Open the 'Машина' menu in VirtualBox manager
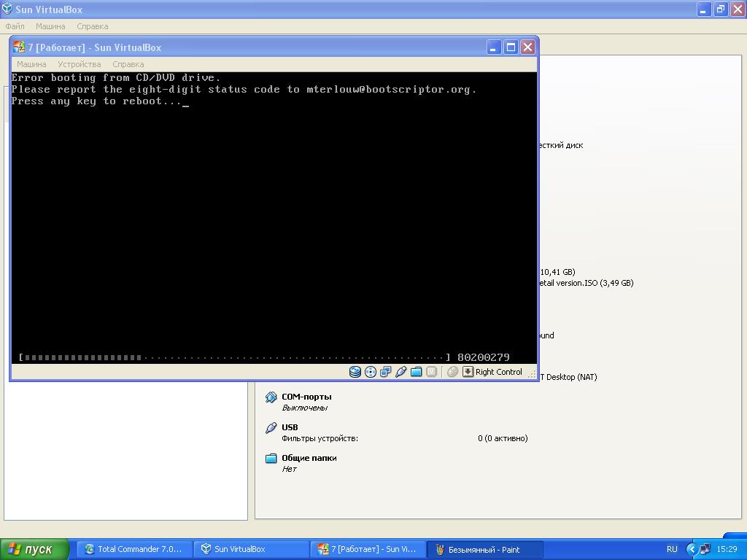The width and height of the screenshot is (747, 560). click(50, 26)
